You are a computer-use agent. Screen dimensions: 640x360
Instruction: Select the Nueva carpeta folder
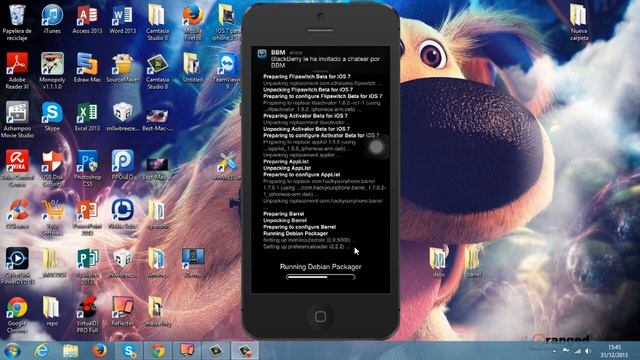(579, 22)
